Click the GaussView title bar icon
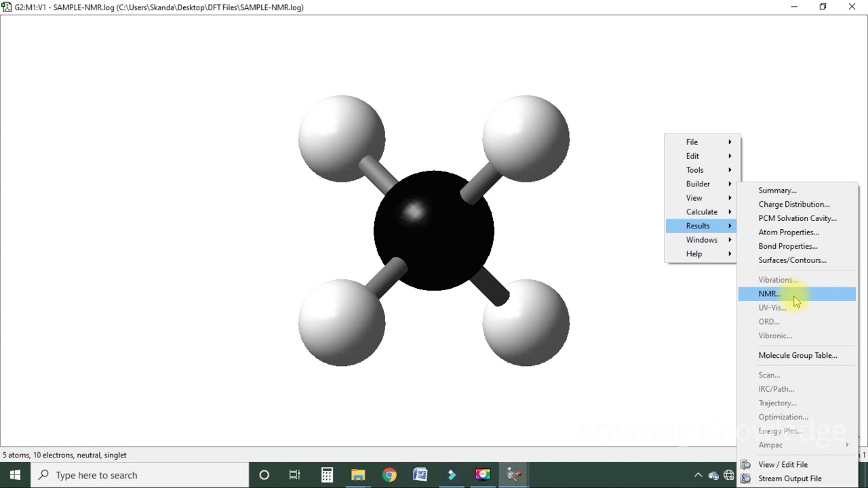The image size is (868, 488). click(7, 7)
